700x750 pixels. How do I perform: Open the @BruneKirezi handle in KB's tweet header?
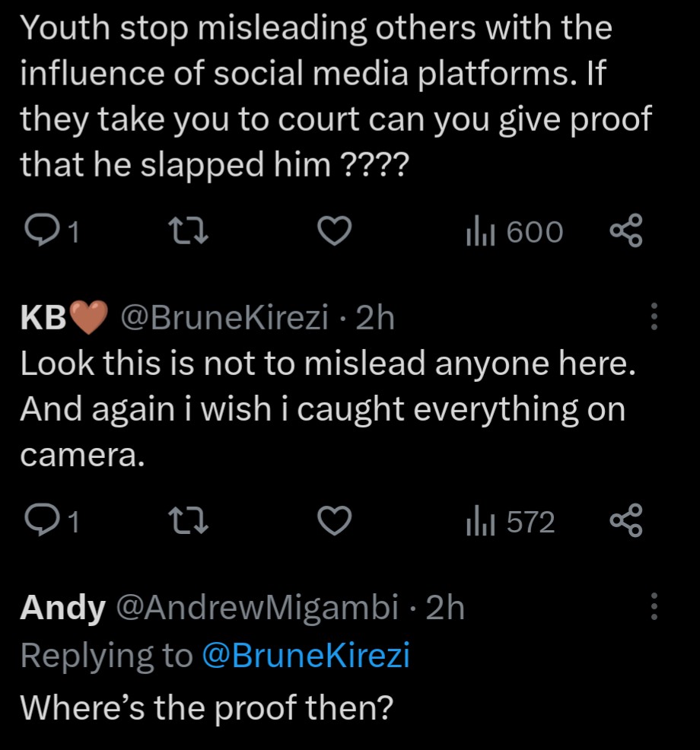click(221, 318)
